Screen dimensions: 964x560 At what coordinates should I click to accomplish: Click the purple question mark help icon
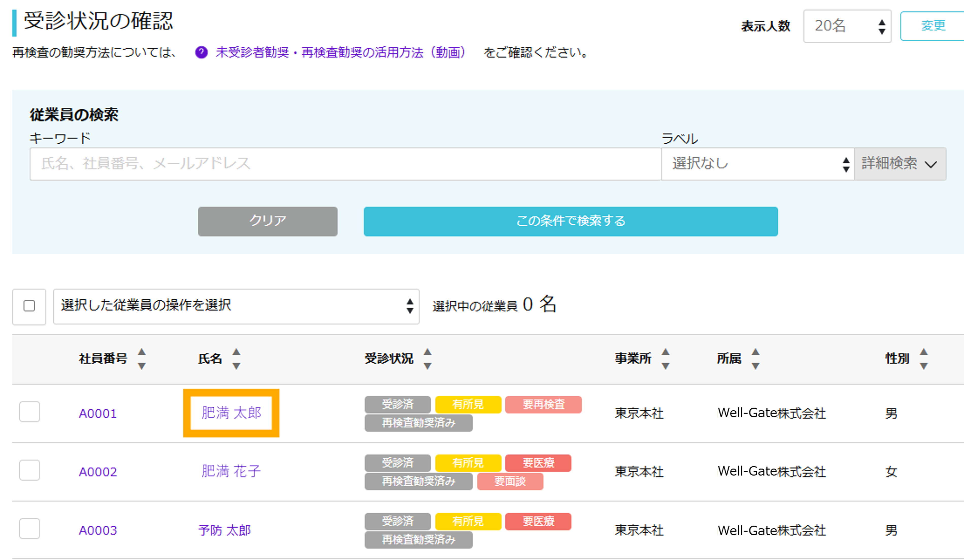pos(201,53)
